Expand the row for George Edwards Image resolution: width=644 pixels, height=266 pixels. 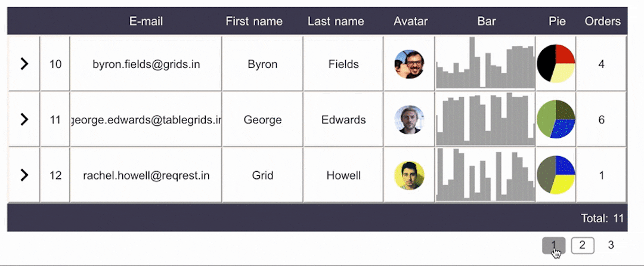pyautogui.click(x=24, y=119)
